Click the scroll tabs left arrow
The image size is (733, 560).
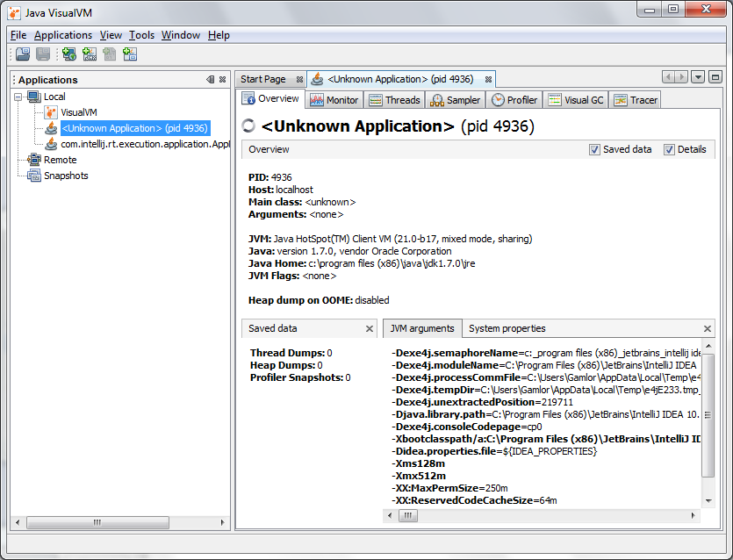[669, 76]
